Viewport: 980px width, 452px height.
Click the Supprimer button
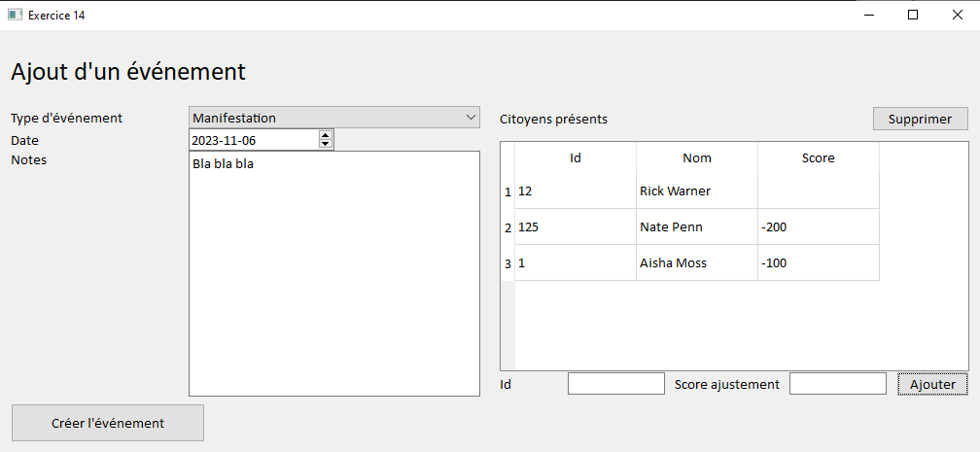coord(920,119)
